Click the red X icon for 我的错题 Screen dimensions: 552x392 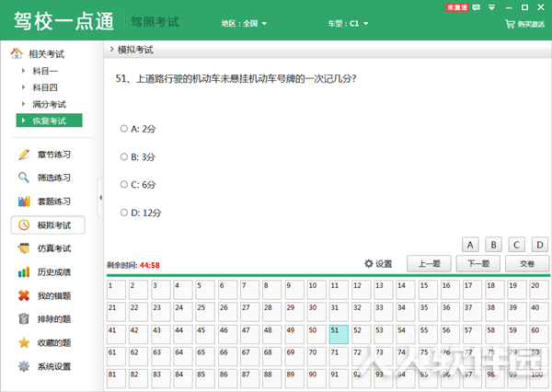[24, 295]
